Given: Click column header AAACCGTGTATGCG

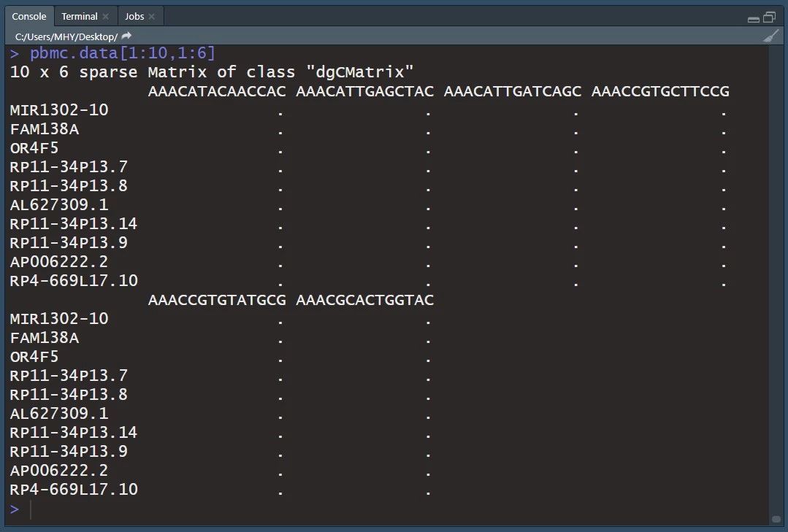Looking at the screenshot, I should pyautogui.click(x=217, y=300).
